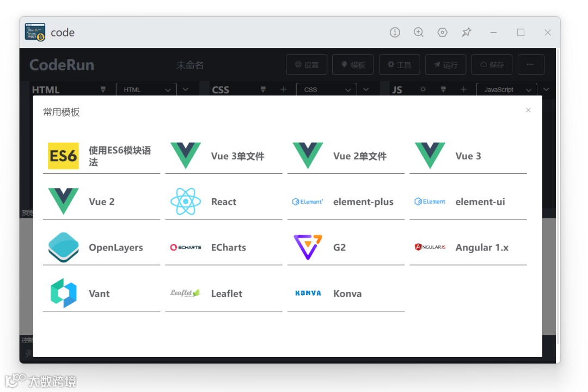Click the CSS panel pin icon
This screenshot has height=392, width=588.
[x=263, y=89]
